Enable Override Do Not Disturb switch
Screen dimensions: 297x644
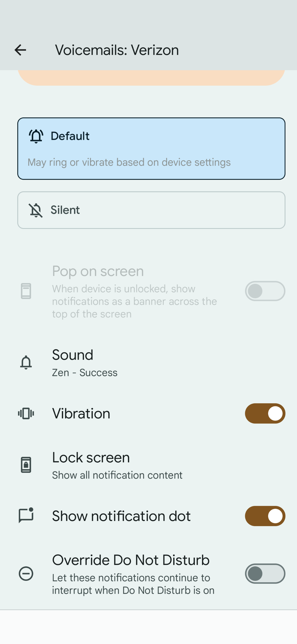coord(265,574)
